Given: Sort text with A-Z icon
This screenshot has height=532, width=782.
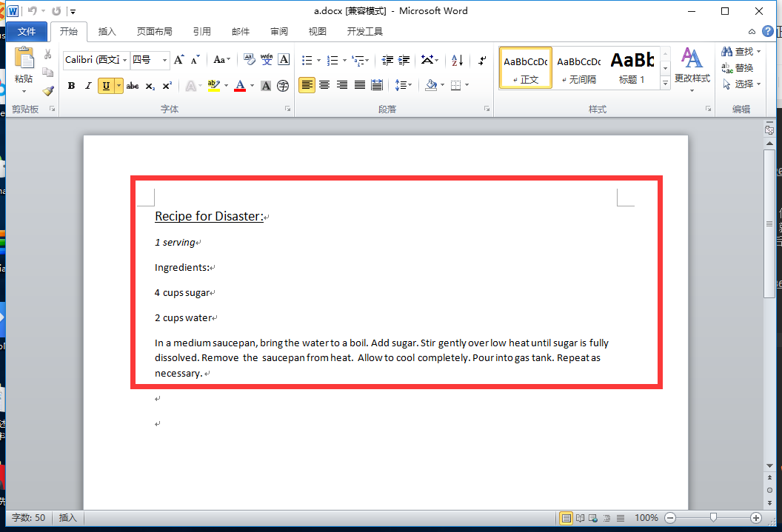Looking at the screenshot, I should (x=458, y=60).
